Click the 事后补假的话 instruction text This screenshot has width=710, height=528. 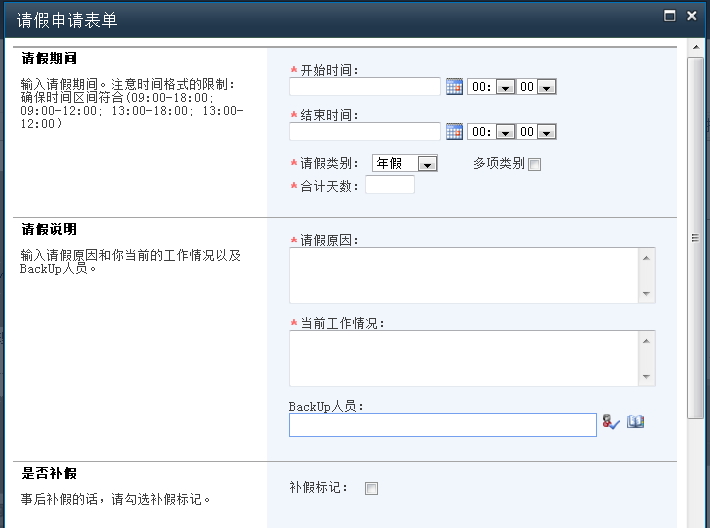tap(115, 499)
